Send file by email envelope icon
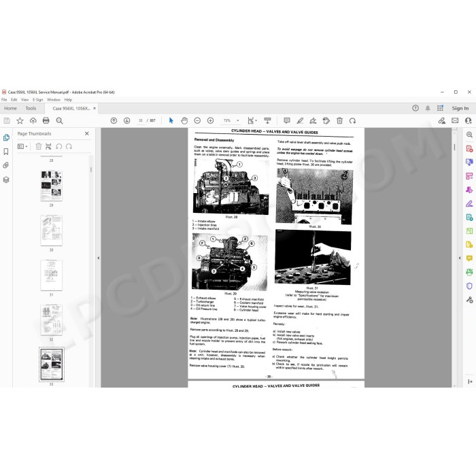The height and width of the screenshot is (476, 476). [x=455, y=121]
